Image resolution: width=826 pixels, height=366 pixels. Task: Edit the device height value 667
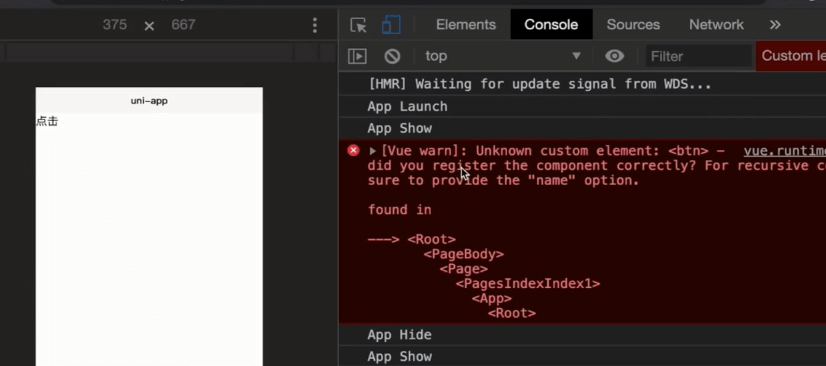(183, 25)
